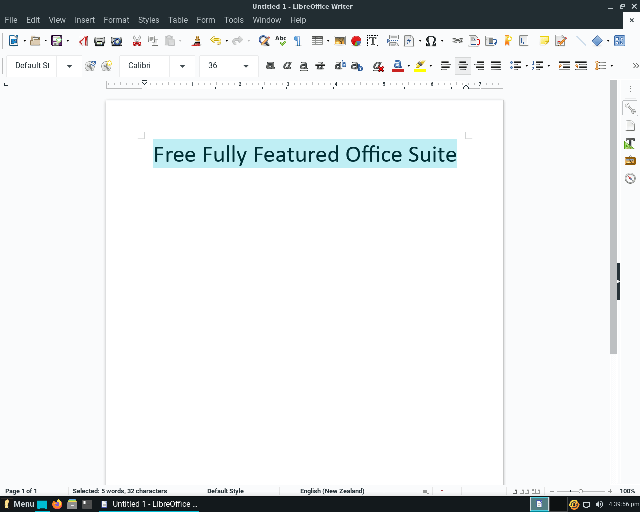
Task: Click the New document icon
Action: pos(13,41)
